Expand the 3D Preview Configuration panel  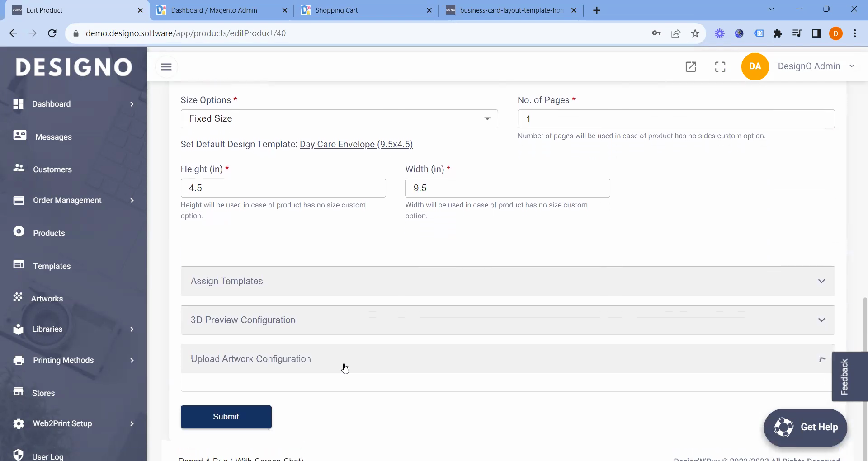click(x=507, y=320)
